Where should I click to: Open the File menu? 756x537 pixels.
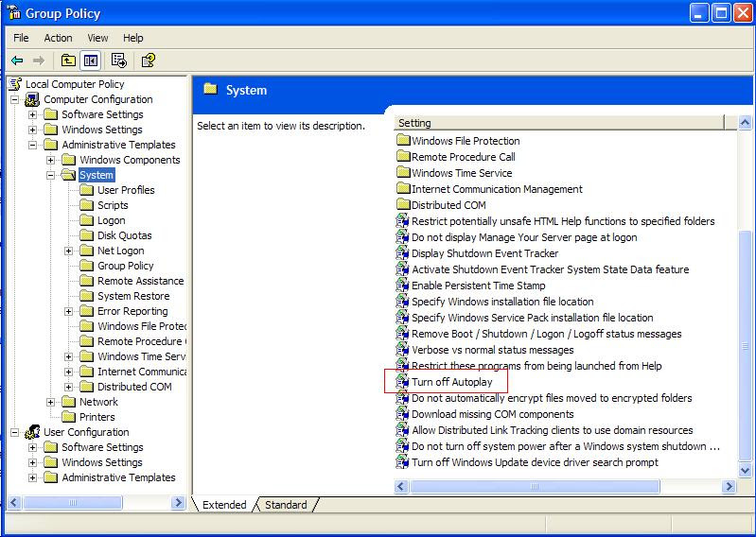tap(21, 38)
